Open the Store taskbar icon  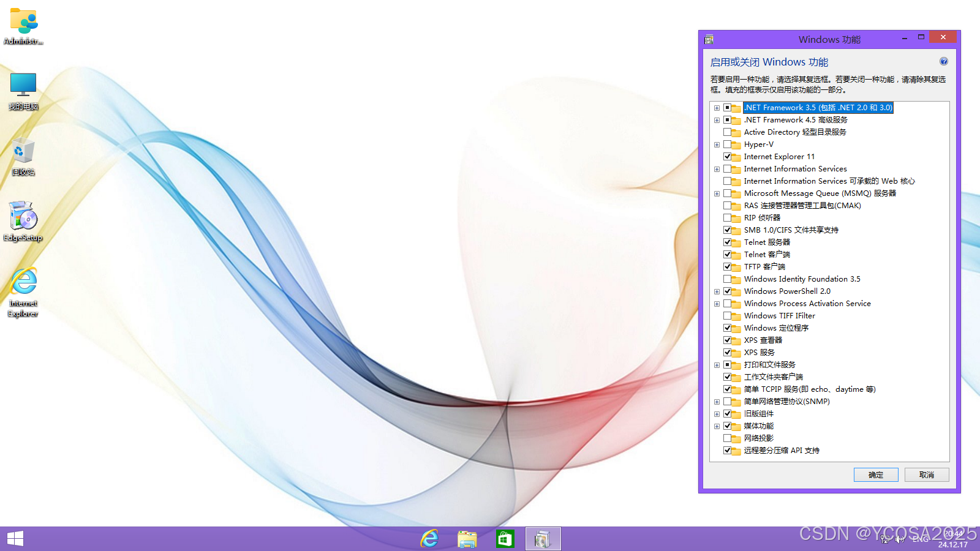[x=505, y=539]
